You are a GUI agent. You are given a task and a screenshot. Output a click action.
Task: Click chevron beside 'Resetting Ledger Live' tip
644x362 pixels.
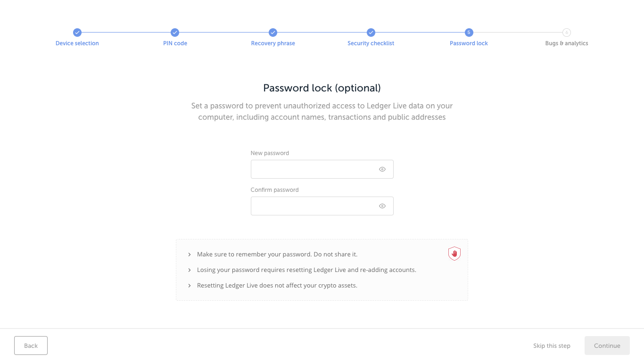pyautogui.click(x=190, y=286)
